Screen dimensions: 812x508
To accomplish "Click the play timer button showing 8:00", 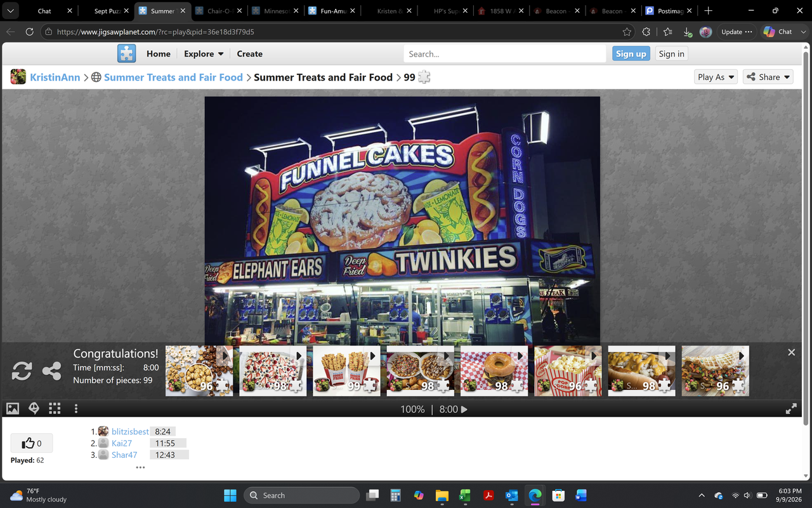I will coord(454,410).
